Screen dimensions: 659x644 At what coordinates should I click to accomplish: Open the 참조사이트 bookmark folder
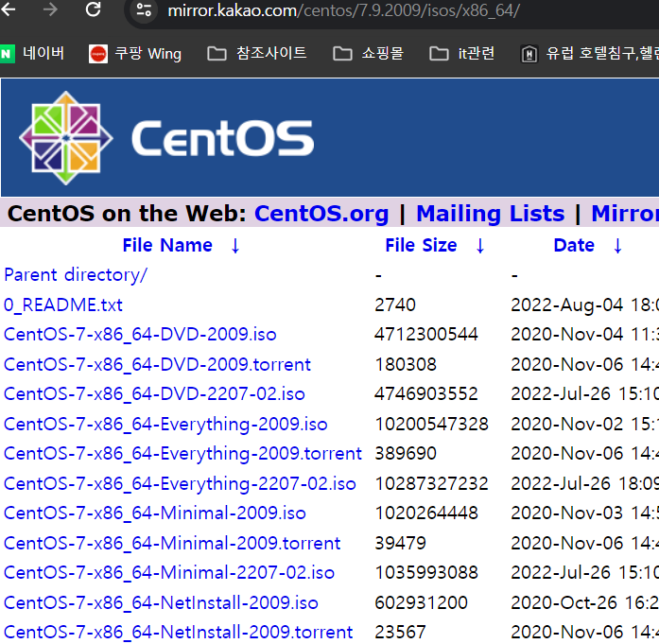click(257, 54)
